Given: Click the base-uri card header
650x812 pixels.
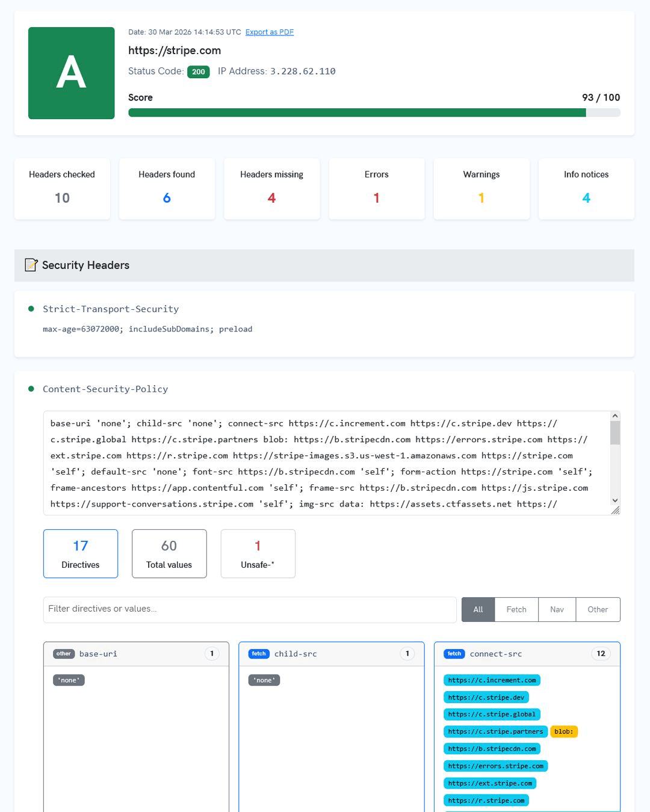Looking at the screenshot, I should [x=136, y=654].
